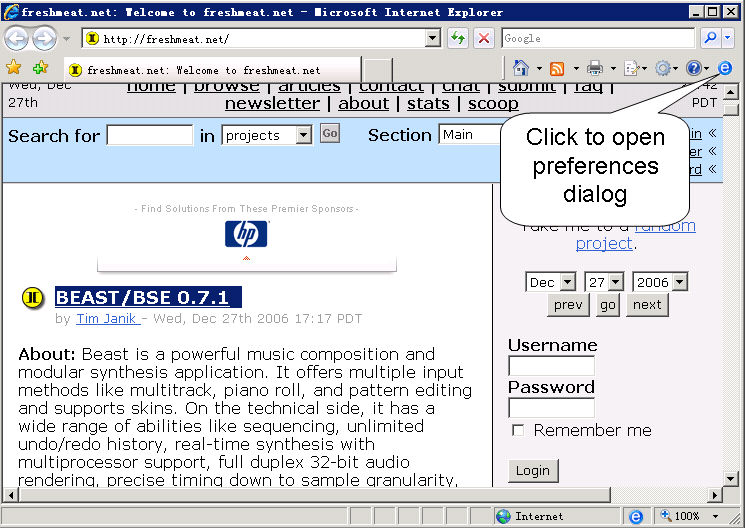This screenshot has height=528, width=745.
Task: Expand the 2006 year dropdown
Action: point(680,282)
